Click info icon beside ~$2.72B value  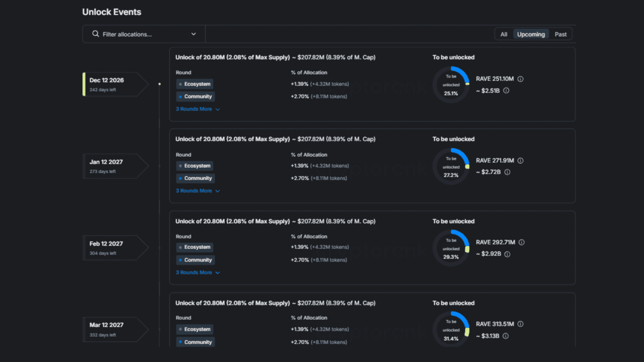(507, 172)
